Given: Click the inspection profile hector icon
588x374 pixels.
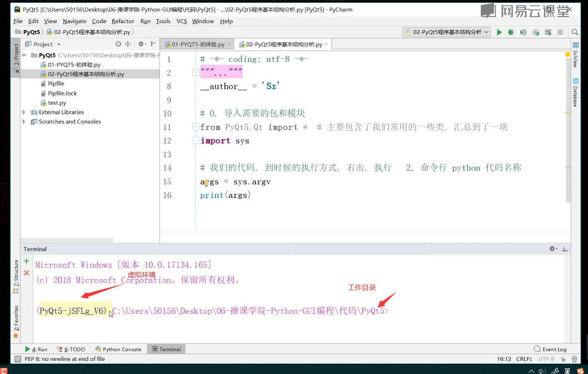Looking at the screenshot, I should 574,359.
